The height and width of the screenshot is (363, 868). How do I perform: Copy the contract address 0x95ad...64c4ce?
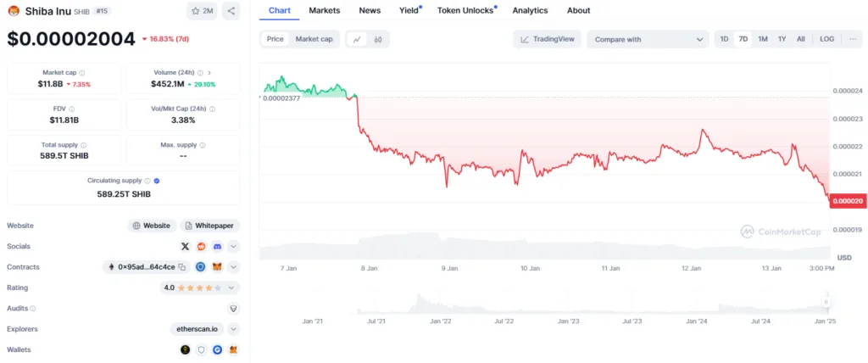[181, 267]
